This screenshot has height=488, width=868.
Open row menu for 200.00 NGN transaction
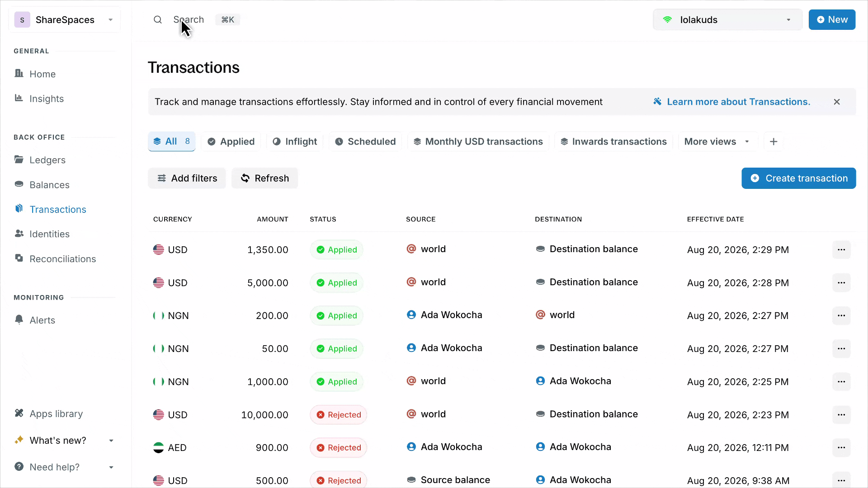pos(841,316)
